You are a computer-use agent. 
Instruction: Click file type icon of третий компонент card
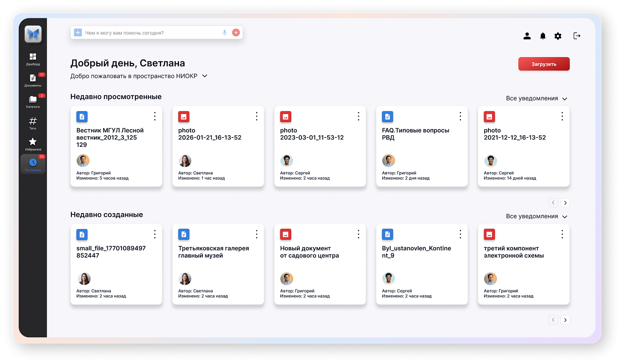click(x=490, y=235)
